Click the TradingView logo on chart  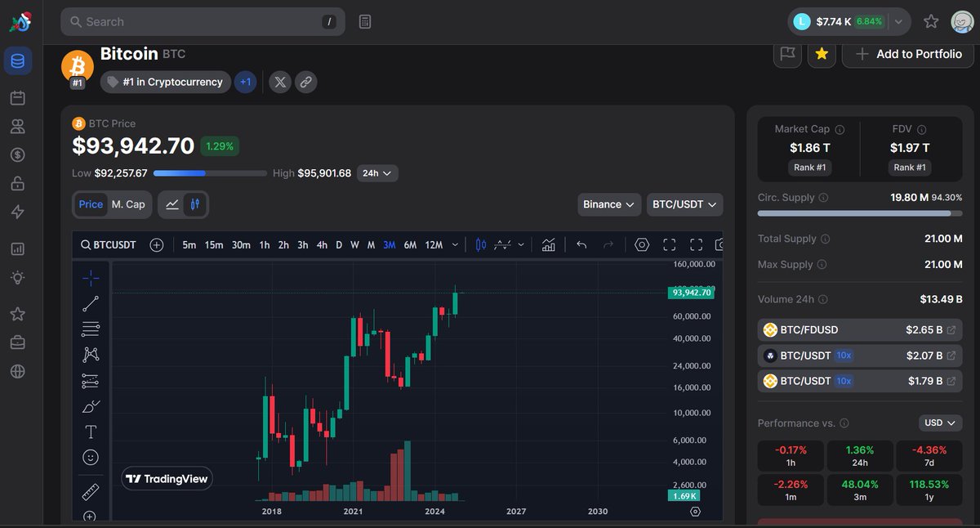pos(167,479)
